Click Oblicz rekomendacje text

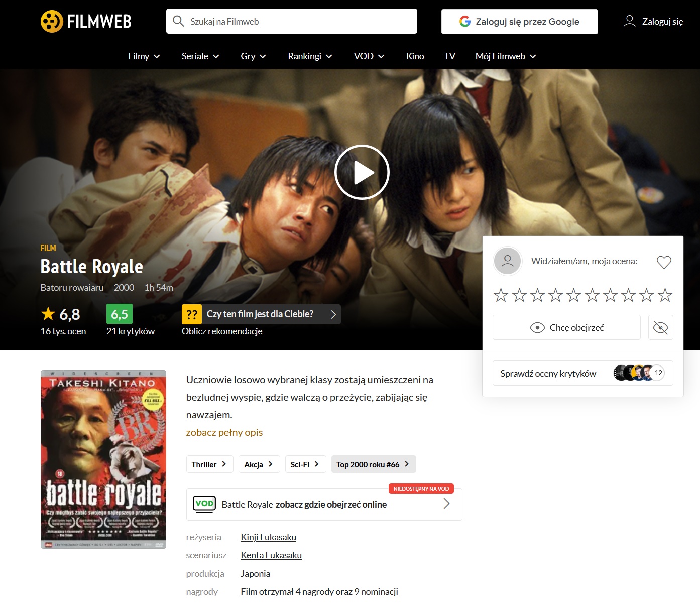tap(222, 331)
